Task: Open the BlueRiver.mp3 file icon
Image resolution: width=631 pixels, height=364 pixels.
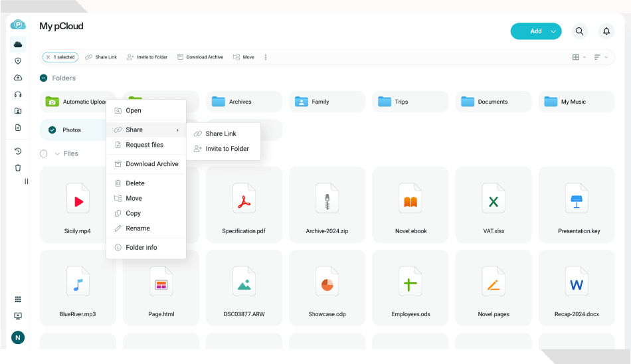Action: tap(78, 282)
